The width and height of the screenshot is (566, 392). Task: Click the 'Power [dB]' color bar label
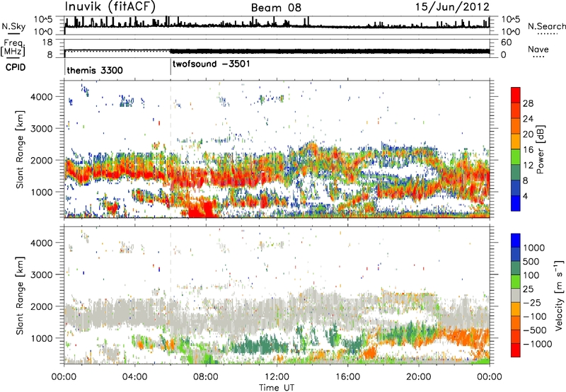click(541, 149)
